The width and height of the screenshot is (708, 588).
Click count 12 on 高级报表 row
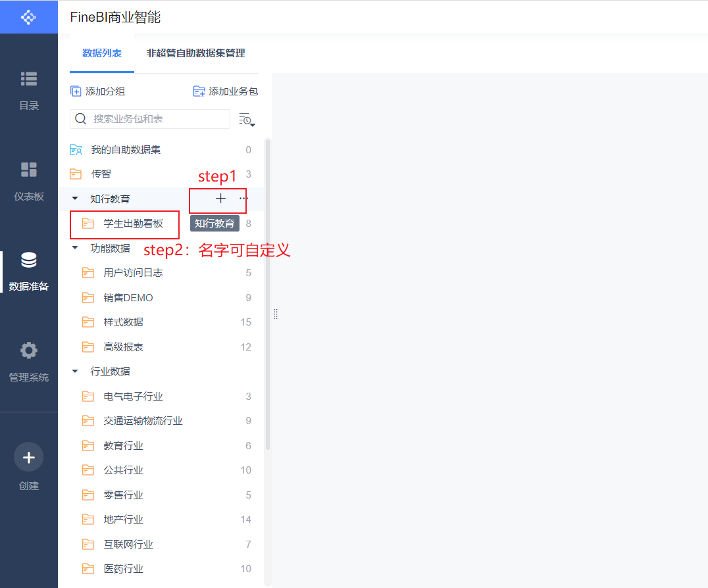(245, 347)
